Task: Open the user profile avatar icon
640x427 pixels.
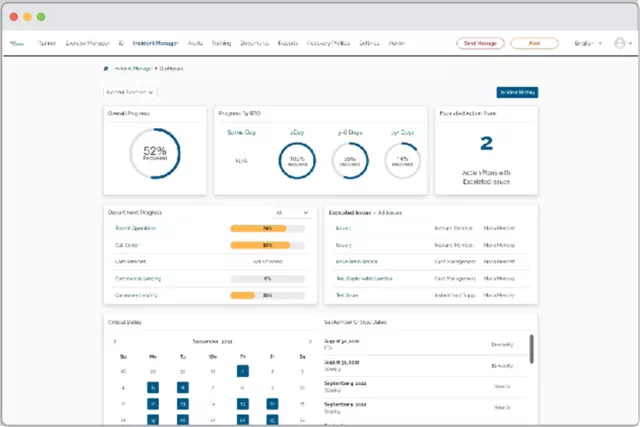Action: [x=620, y=43]
